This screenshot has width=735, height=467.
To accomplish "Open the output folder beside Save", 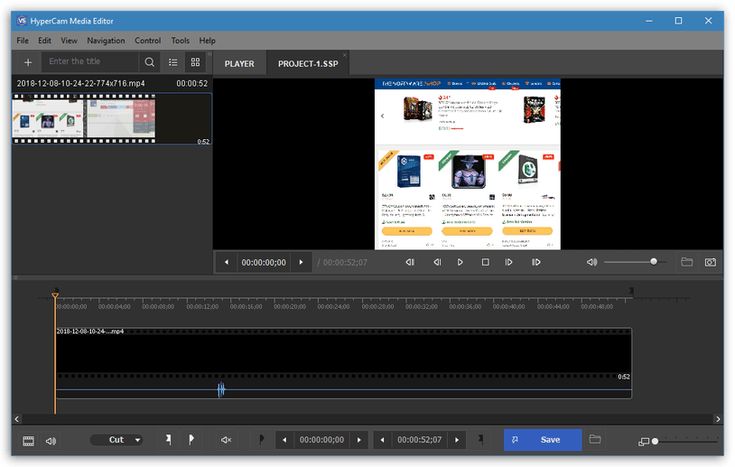I will (x=595, y=439).
